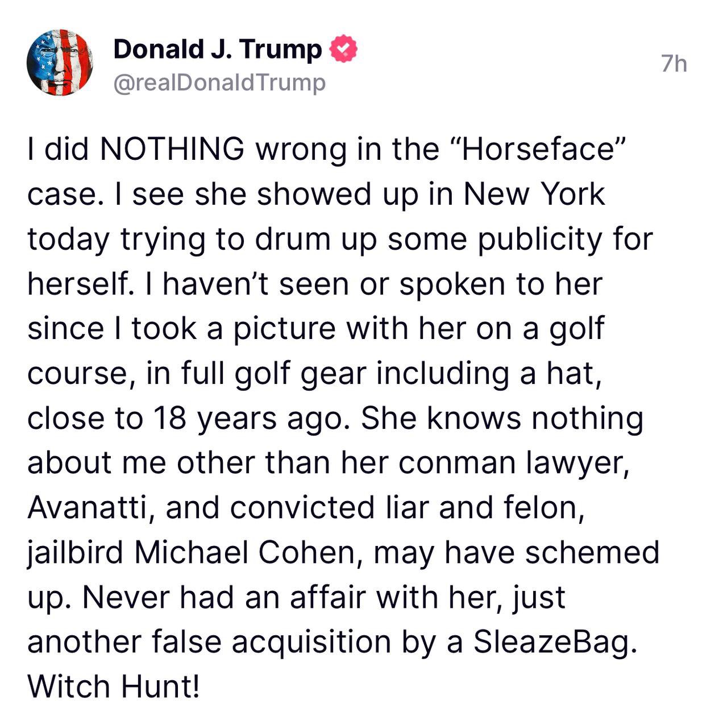Open the flag-painted profile avatar
Viewport: 715px width, 728px height.
pos(60,63)
